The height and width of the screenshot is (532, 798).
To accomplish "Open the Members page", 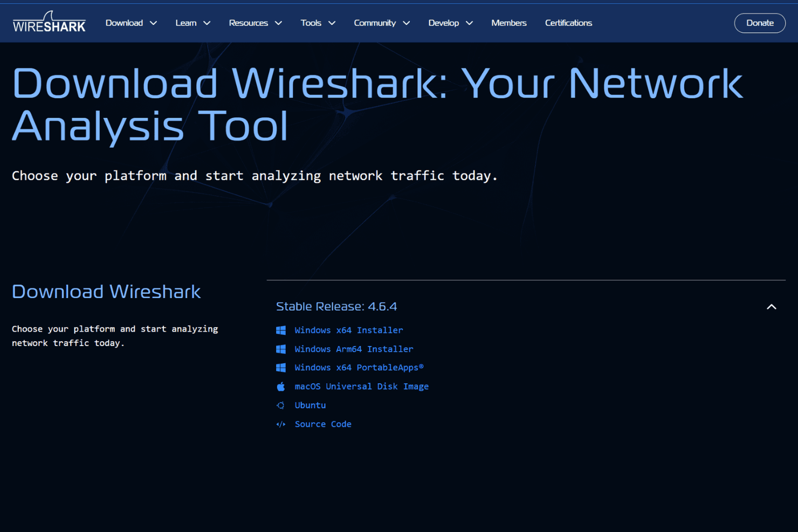I will point(508,23).
